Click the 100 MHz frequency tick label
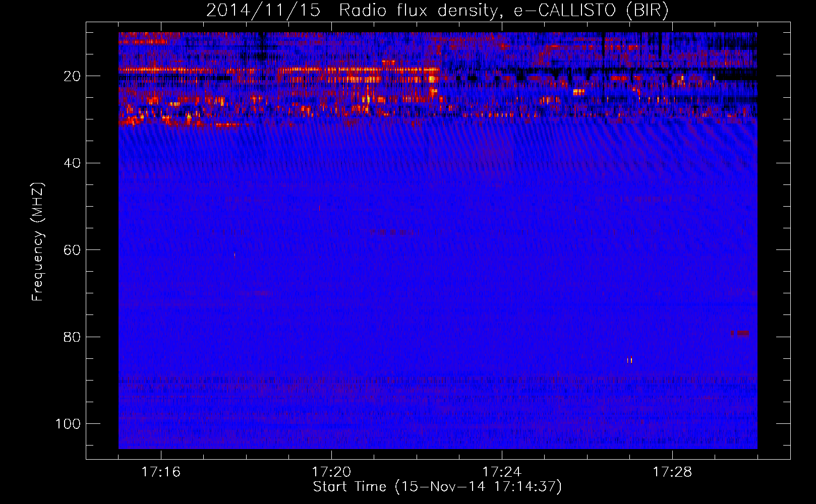The width and height of the screenshot is (816, 504). point(68,423)
